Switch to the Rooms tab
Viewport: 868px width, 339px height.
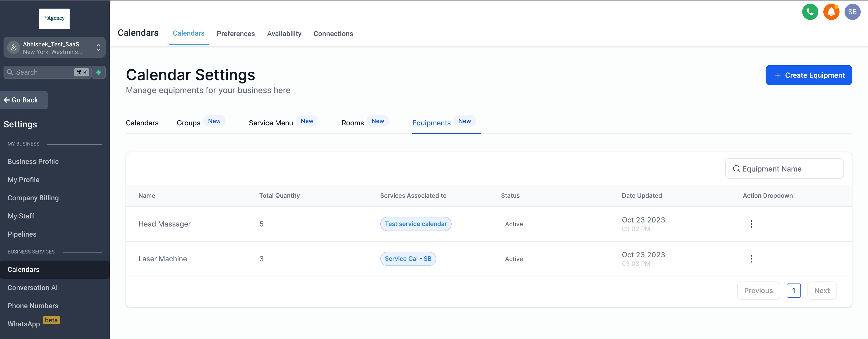(353, 123)
